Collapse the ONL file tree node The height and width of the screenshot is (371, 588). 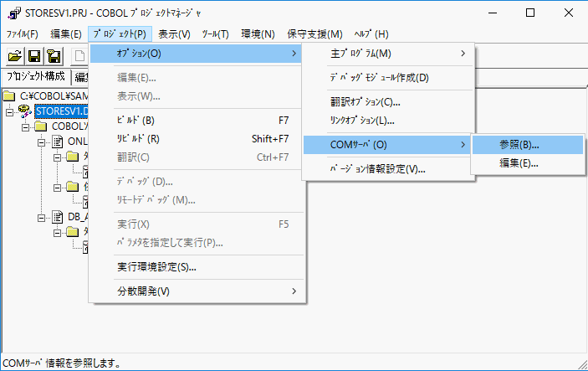(x=41, y=142)
